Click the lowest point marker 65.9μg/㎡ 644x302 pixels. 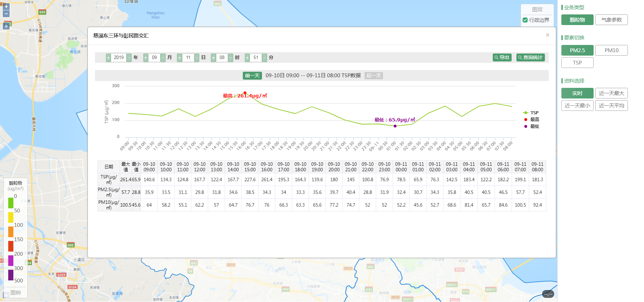pyautogui.click(x=395, y=126)
